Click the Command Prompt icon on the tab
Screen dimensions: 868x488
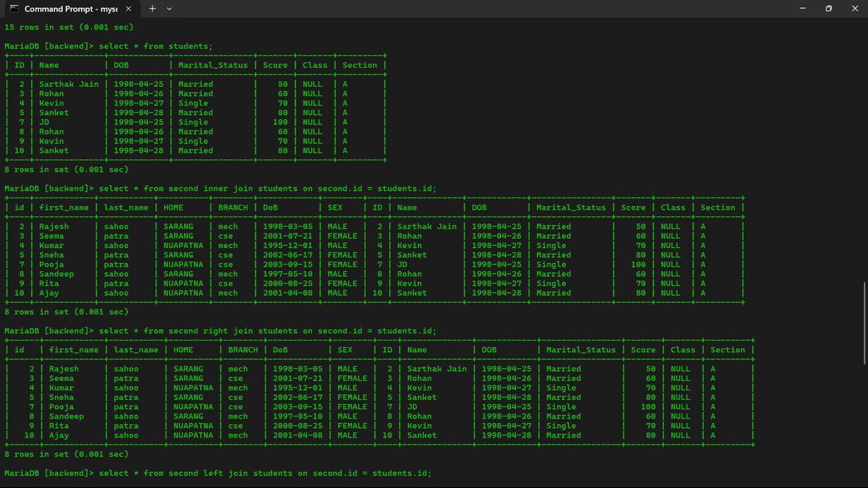[13, 9]
